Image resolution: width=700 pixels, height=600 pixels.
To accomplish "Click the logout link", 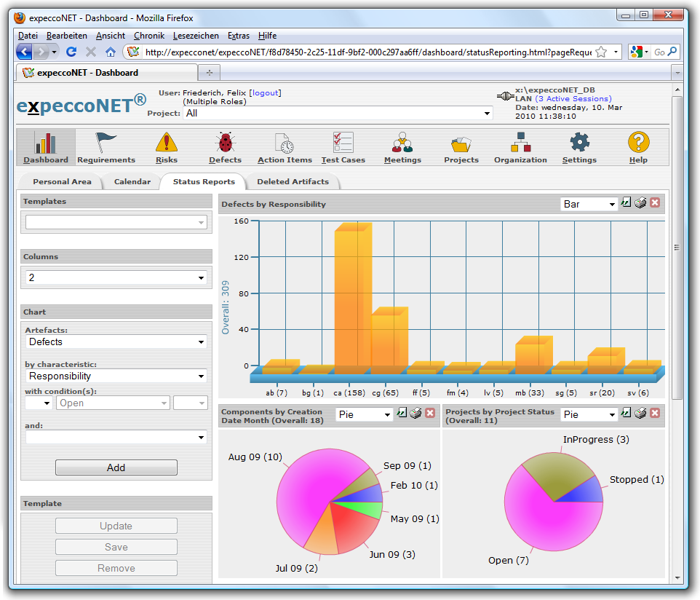I will (265, 93).
